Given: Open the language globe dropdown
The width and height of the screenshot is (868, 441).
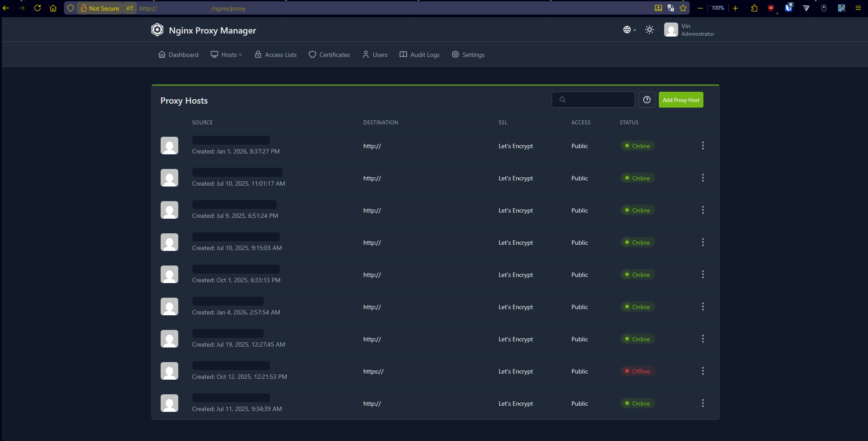Looking at the screenshot, I should [629, 30].
